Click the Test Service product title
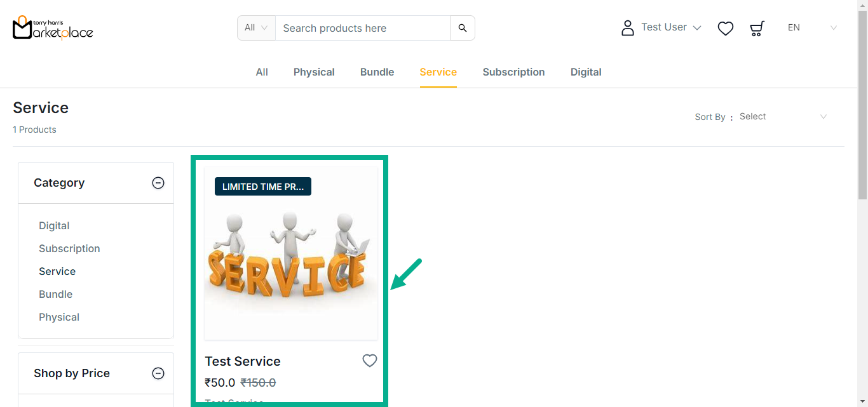This screenshot has height=407, width=868. tap(243, 361)
